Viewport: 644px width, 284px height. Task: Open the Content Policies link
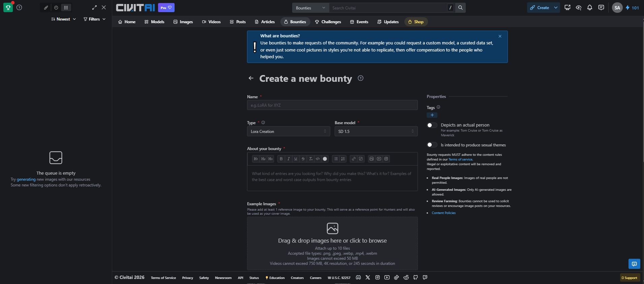click(x=443, y=213)
